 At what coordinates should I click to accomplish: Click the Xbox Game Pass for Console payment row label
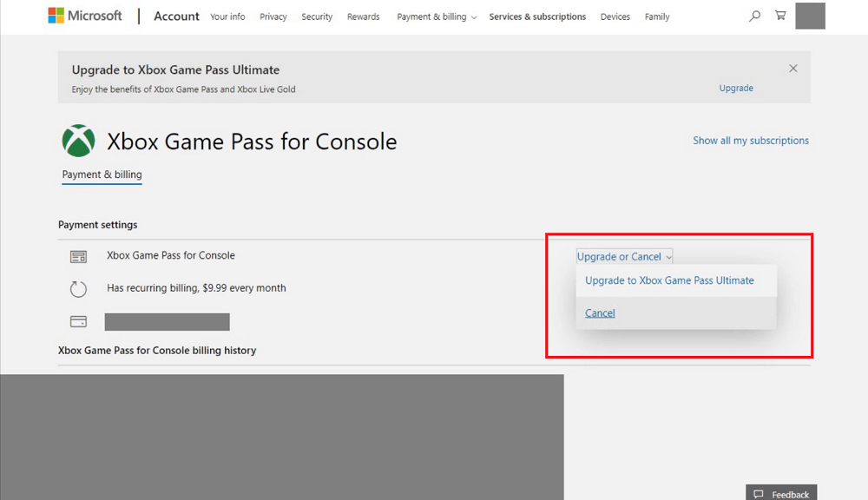pos(171,255)
